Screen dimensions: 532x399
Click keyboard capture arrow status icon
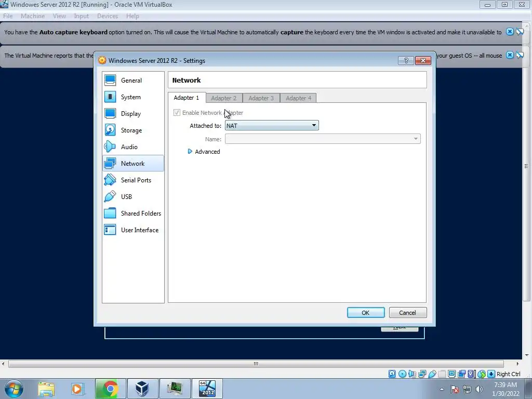click(491, 374)
